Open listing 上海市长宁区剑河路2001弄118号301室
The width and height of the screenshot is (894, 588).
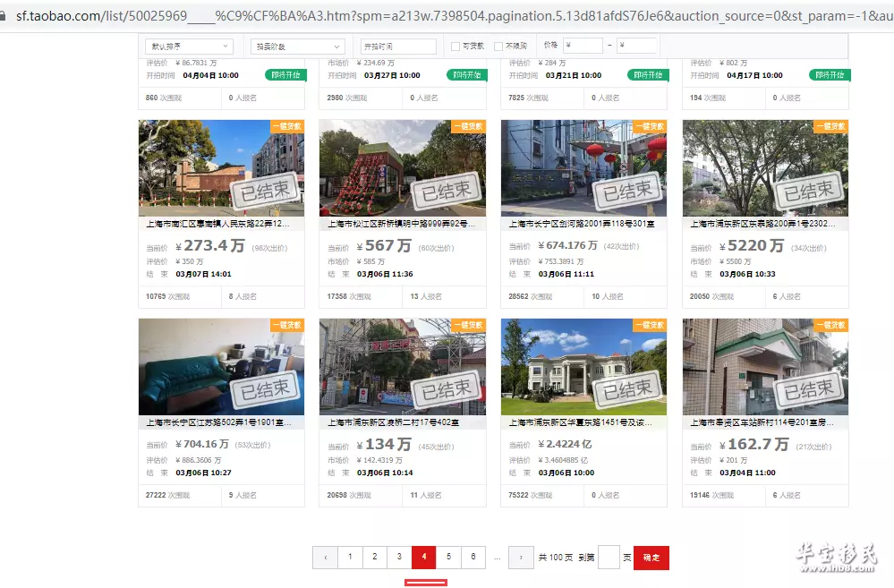582,224
